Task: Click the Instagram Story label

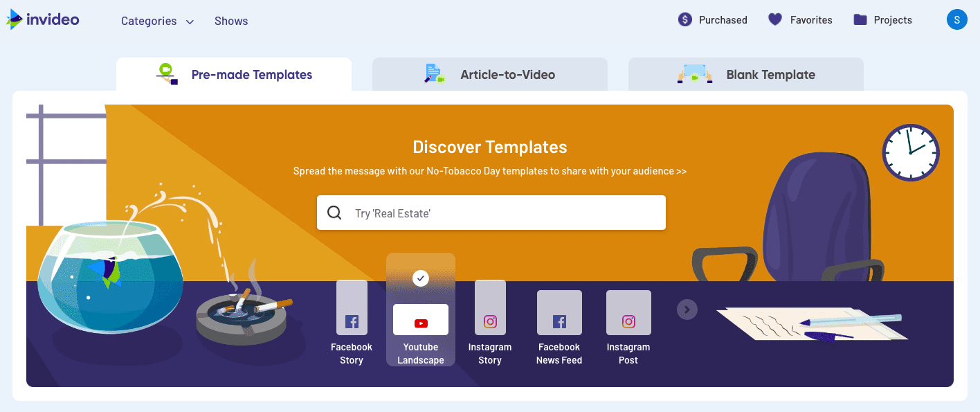Action: click(x=490, y=354)
